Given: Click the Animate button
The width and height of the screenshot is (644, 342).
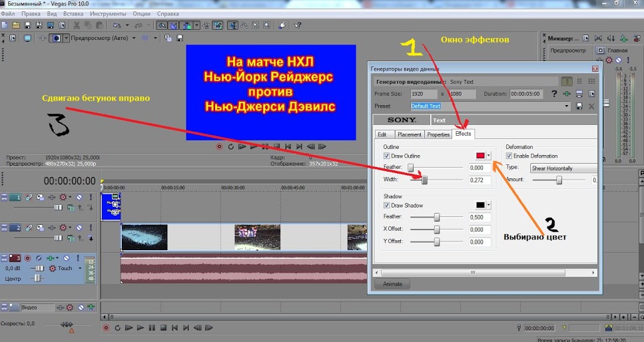Looking at the screenshot, I should point(392,284).
